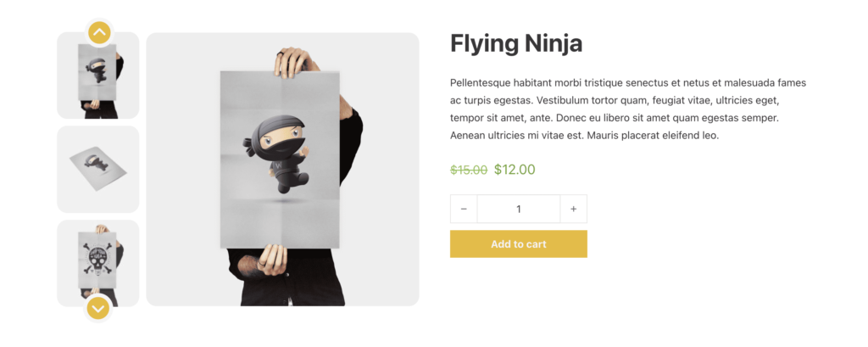Click the Flying Ninja product title
This screenshot has width=868, height=347.
(x=516, y=43)
